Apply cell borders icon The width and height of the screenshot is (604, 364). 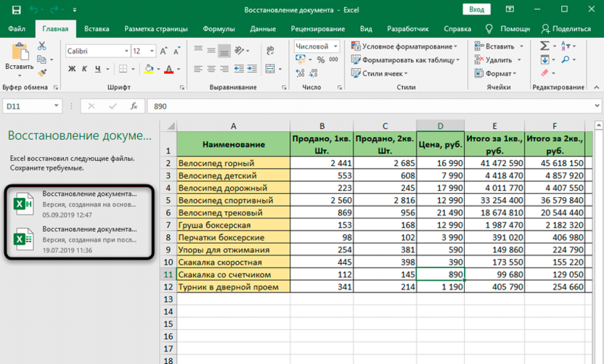click(x=123, y=69)
